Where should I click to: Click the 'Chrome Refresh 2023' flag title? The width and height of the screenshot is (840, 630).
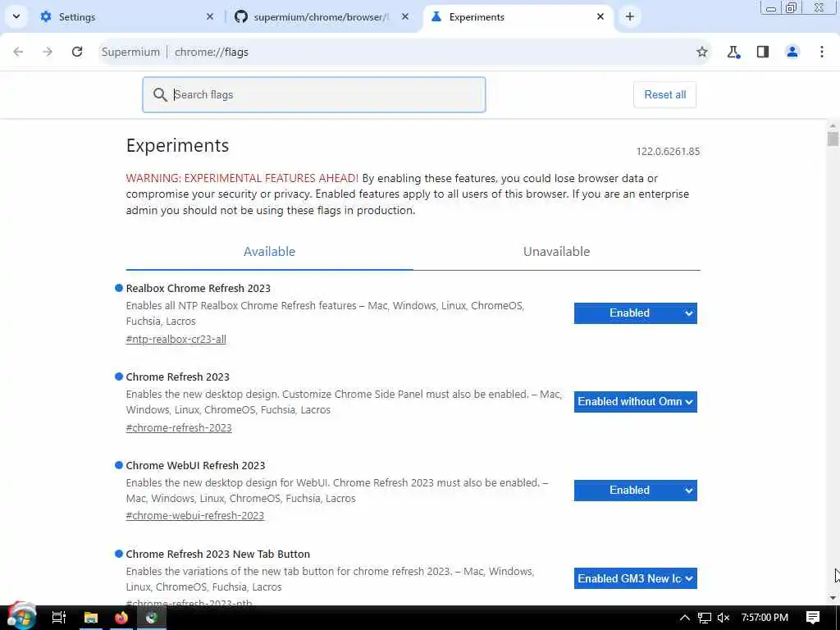[178, 377]
